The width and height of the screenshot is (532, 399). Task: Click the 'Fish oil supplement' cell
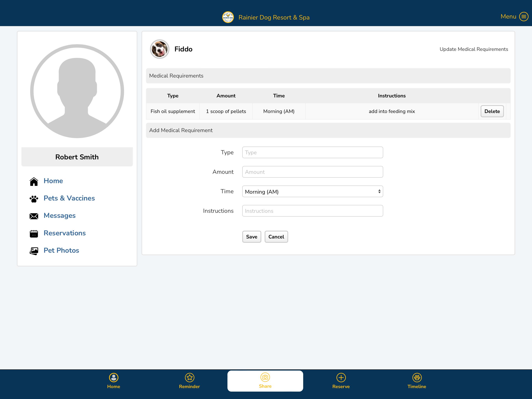pos(173,111)
